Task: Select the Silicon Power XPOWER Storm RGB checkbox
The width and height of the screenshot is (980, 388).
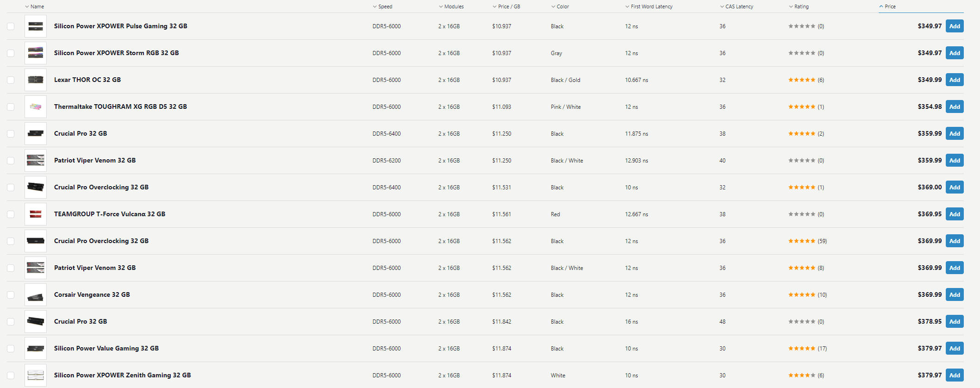Action: (11, 53)
